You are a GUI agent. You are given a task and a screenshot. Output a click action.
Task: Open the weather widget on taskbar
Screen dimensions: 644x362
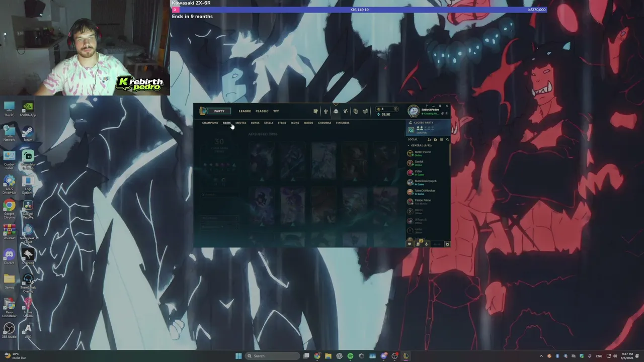click(x=14, y=356)
